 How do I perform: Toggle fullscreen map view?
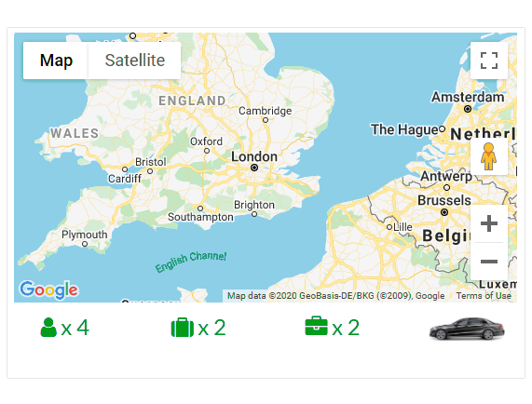(489, 61)
